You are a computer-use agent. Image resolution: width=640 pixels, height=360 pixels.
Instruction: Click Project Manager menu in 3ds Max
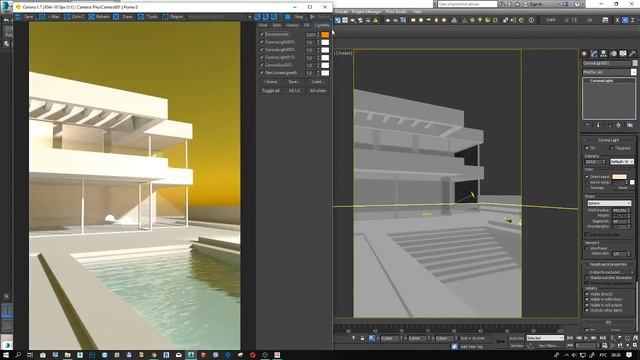point(367,12)
